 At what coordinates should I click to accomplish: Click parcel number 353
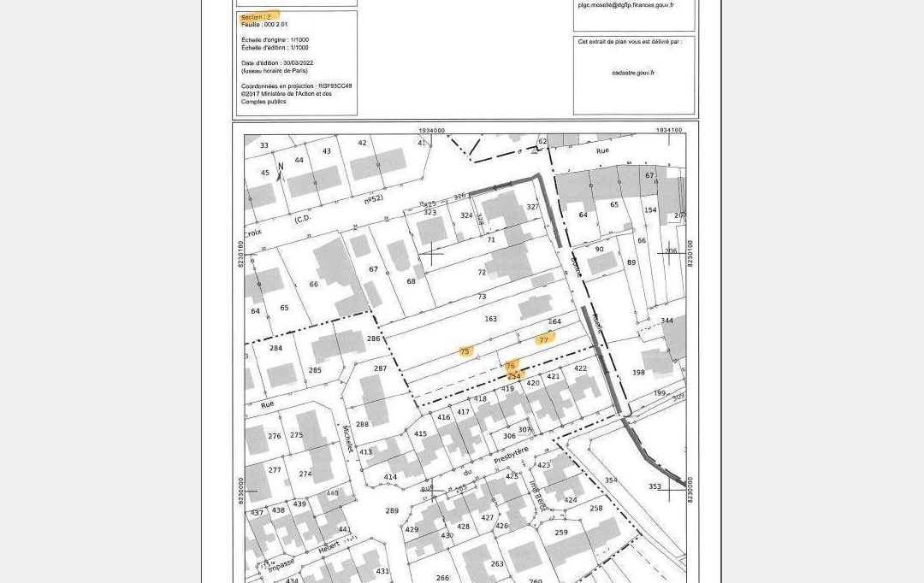[x=654, y=487]
